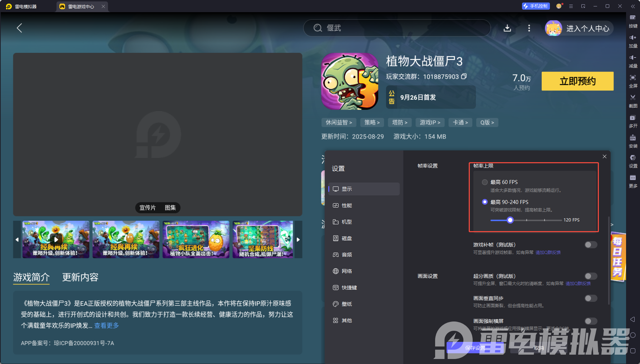Image resolution: width=640 pixels, height=364 pixels.
Task: Open 显示 settings category
Action: tap(364, 189)
